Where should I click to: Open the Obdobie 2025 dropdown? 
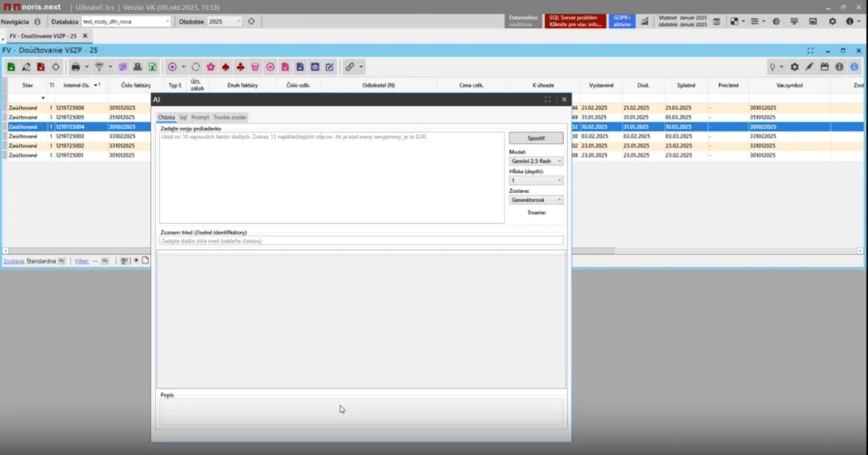(x=225, y=21)
